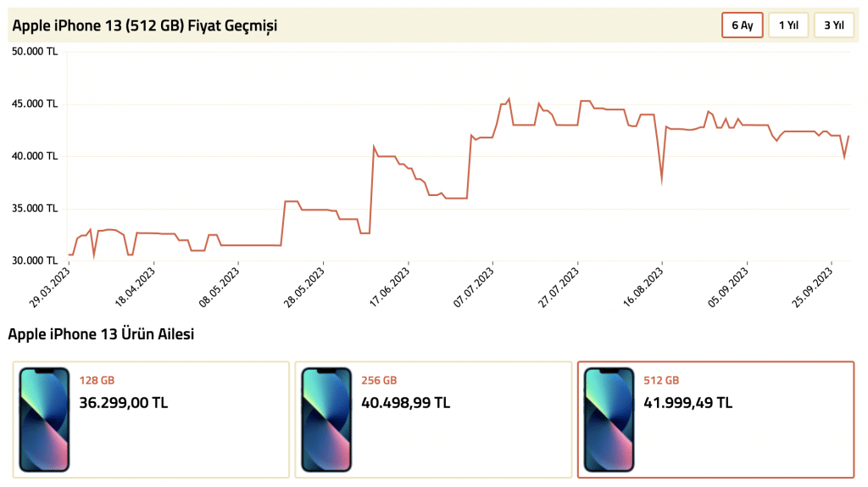Show the 3 Yıl price history

click(833, 25)
